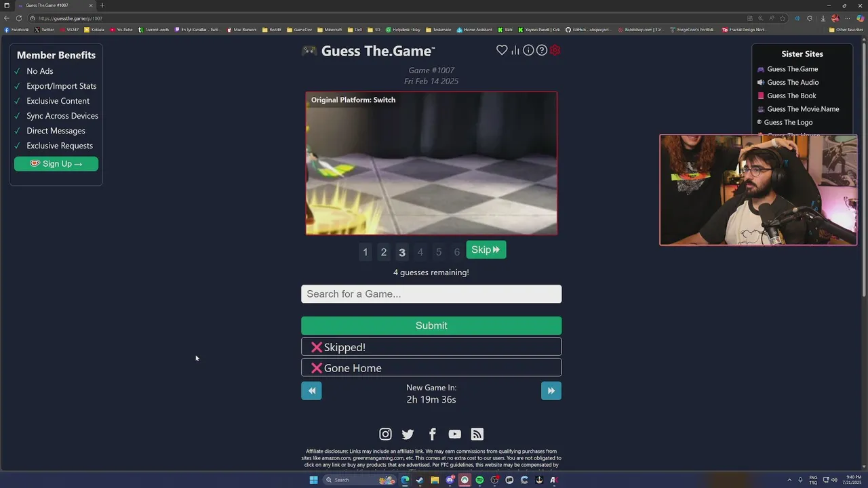The height and width of the screenshot is (488, 868).
Task: Click the Skip button
Action: pos(486,250)
